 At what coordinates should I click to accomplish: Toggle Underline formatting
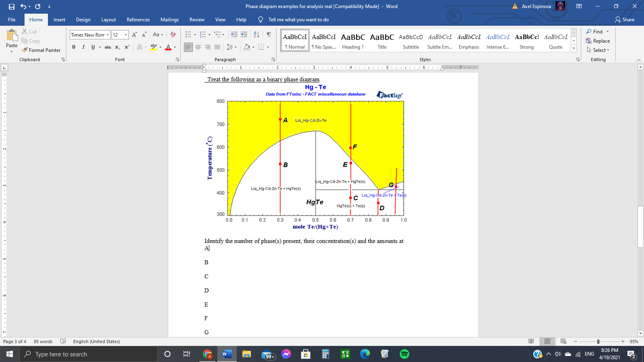point(93,47)
